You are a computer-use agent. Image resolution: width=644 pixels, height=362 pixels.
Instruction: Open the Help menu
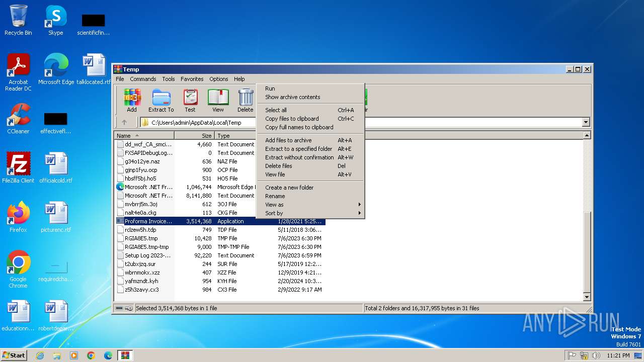[x=239, y=79]
